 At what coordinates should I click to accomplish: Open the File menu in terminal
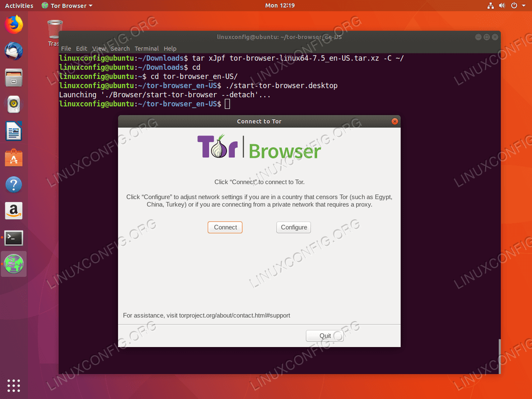click(66, 48)
